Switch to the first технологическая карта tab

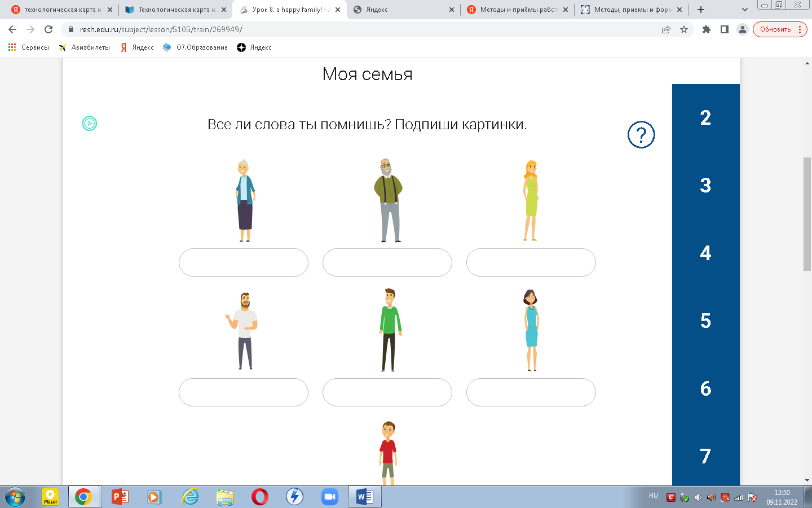pos(62,10)
